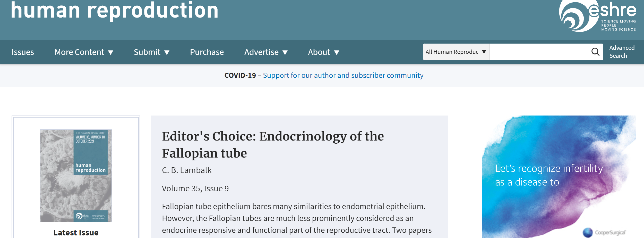The image size is (644, 238).
Task: Click the CooperSurgical infertility advertisement banner
Action: point(559,177)
